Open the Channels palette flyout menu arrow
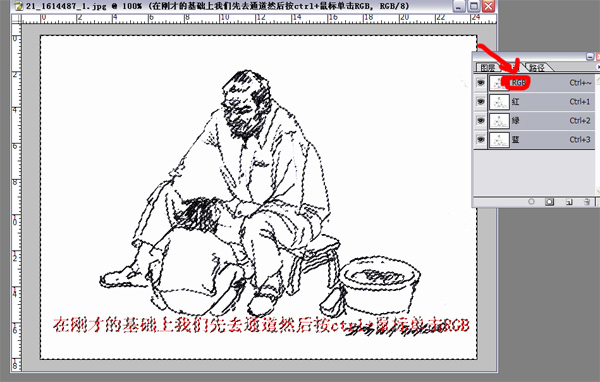This screenshot has height=382, width=600. click(x=598, y=67)
